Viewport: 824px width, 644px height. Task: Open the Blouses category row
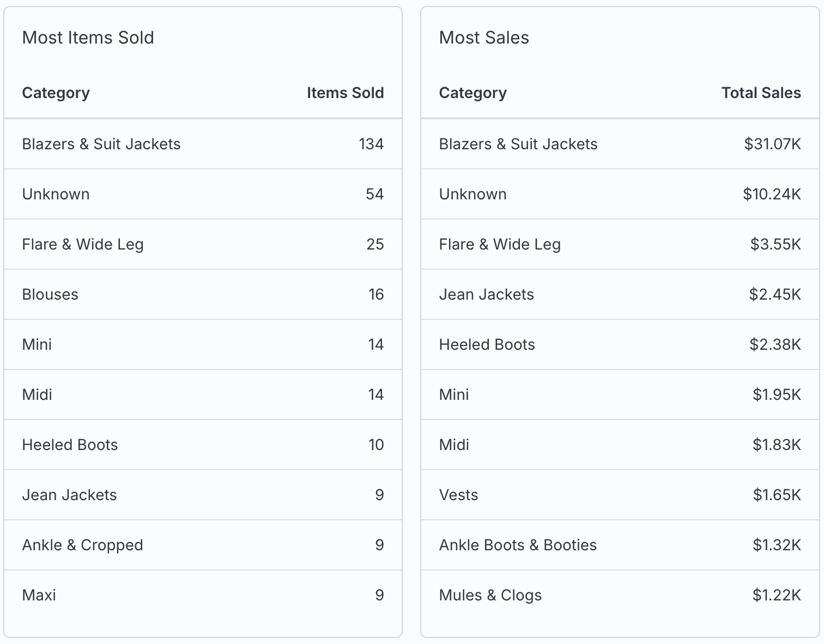click(203, 294)
